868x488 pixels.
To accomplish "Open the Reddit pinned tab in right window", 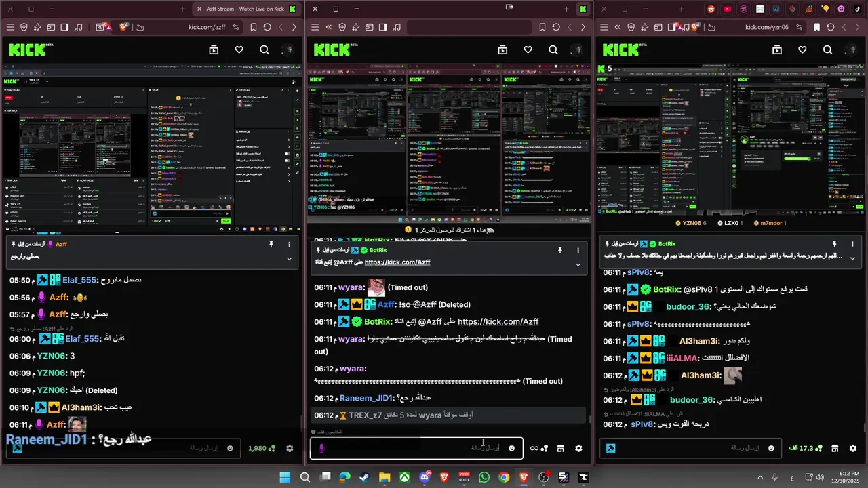I will point(711,9).
